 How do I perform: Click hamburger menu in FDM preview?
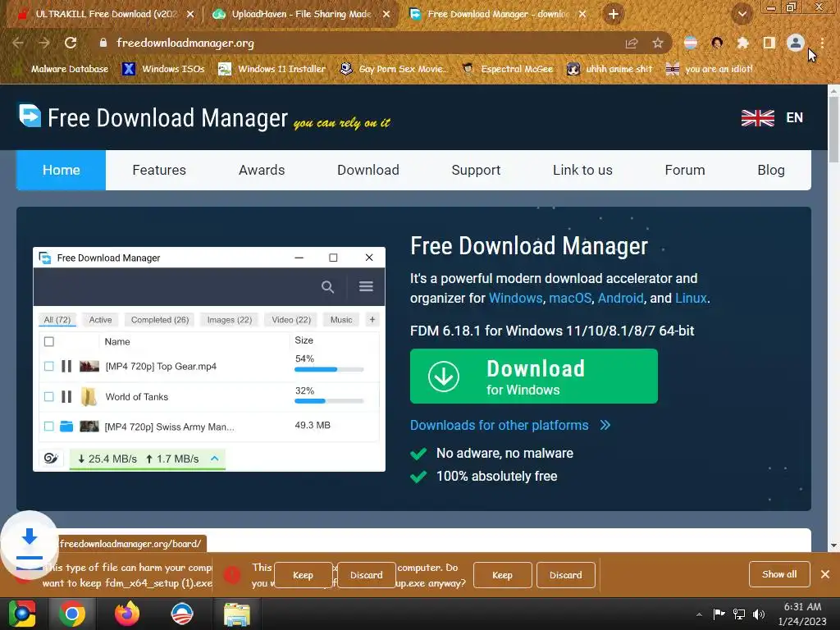tap(367, 286)
